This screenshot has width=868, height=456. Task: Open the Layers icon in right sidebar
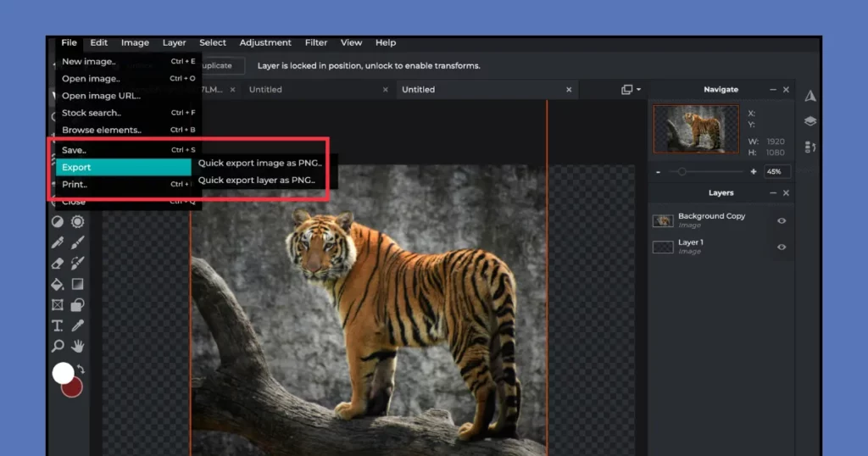pos(810,121)
